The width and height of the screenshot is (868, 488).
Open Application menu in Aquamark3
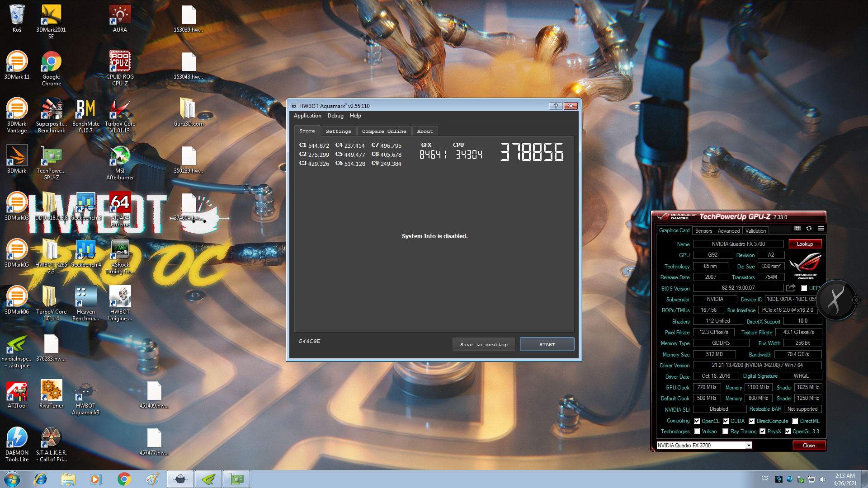click(x=307, y=116)
